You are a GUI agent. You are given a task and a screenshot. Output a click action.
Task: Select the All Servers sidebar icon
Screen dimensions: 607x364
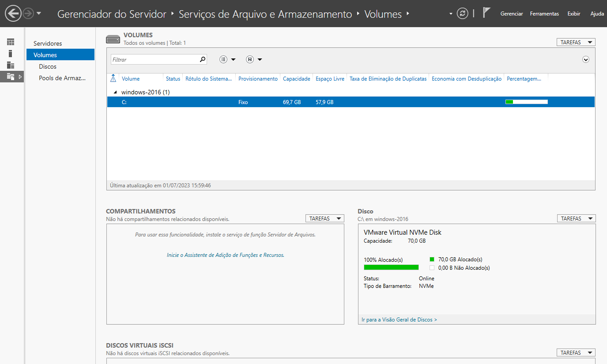click(x=11, y=65)
